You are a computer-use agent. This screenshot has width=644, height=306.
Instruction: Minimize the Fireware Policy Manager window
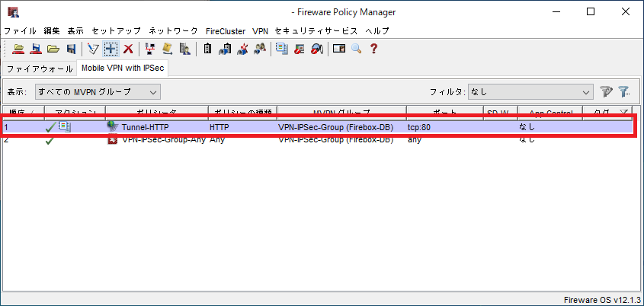pos(555,12)
